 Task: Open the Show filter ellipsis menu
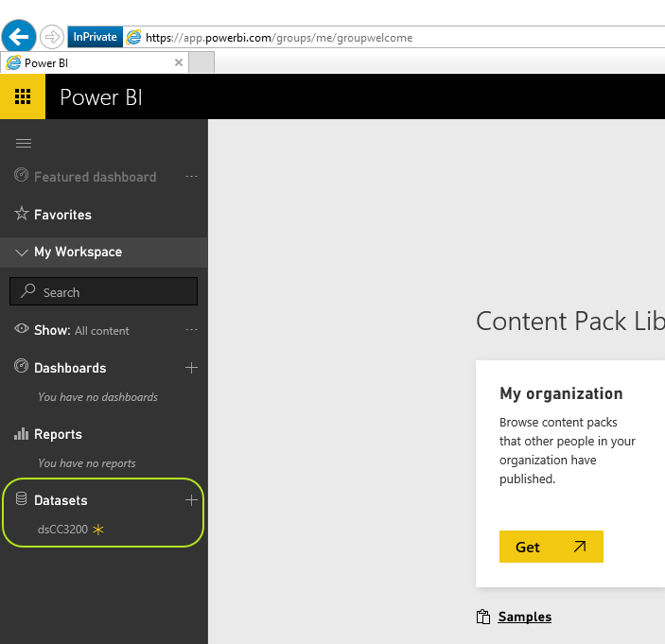(192, 329)
